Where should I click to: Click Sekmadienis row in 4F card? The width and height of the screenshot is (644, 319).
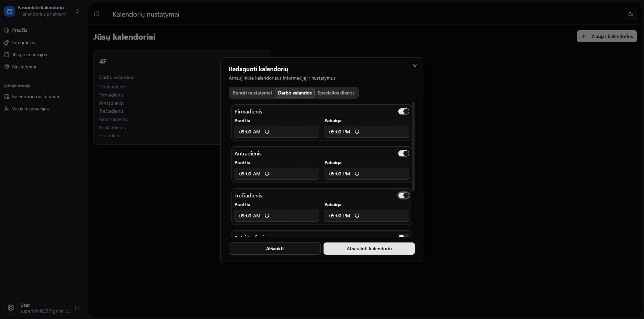tap(113, 87)
